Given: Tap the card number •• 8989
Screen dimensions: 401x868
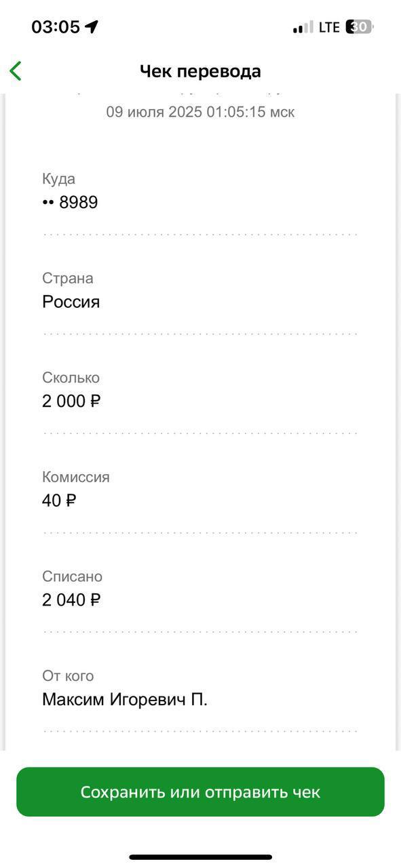Looking at the screenshot, I should (70, 202).
